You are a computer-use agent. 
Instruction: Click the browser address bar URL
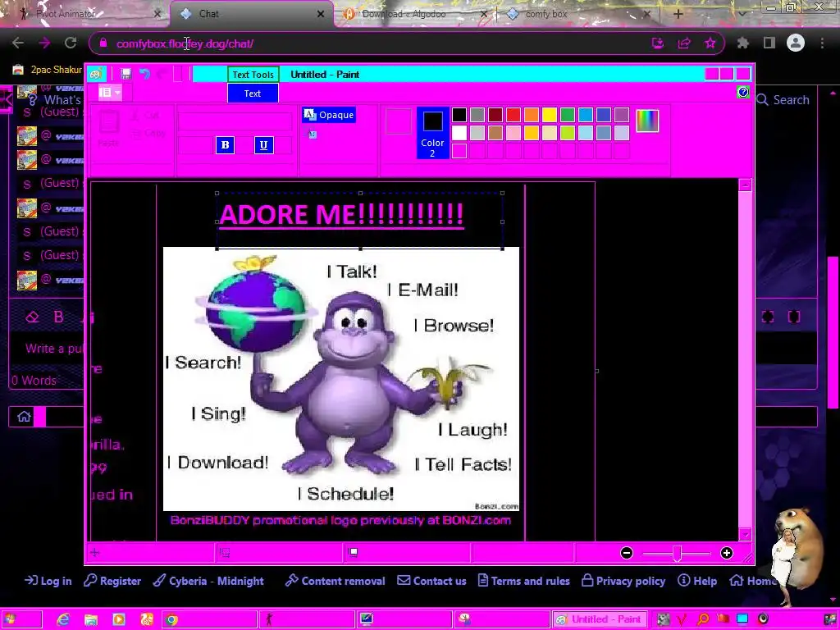(x=185, y=43)
